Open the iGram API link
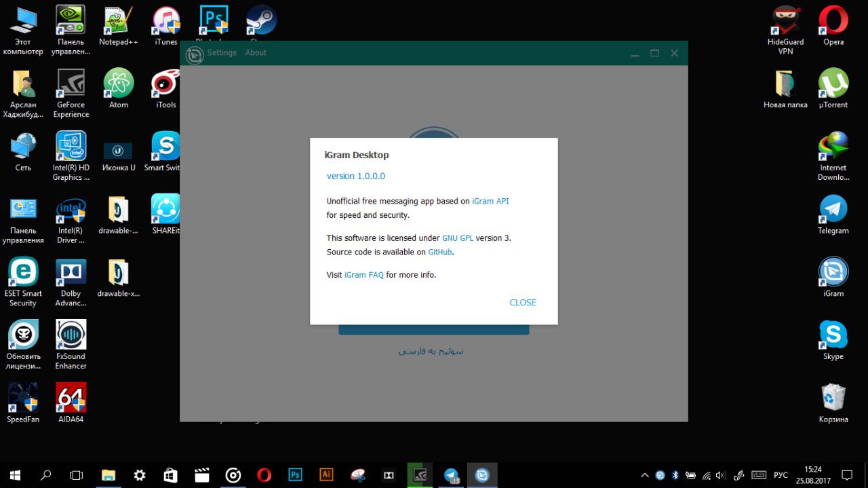Image resolution: width=868 pixels, height=488 pixels. click(x=490, y=201)
